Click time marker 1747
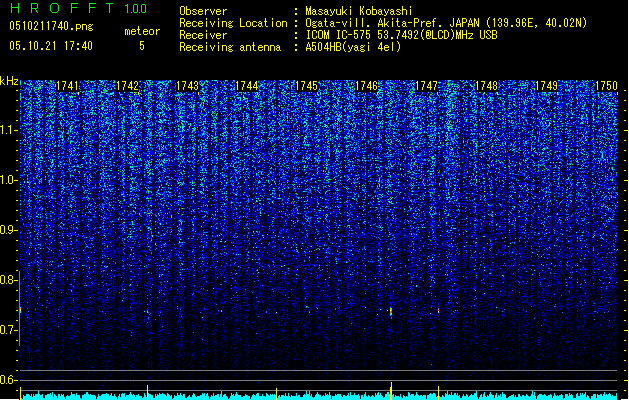The width and height of the screenshot is (629, 400). click(x=426, y=86)
